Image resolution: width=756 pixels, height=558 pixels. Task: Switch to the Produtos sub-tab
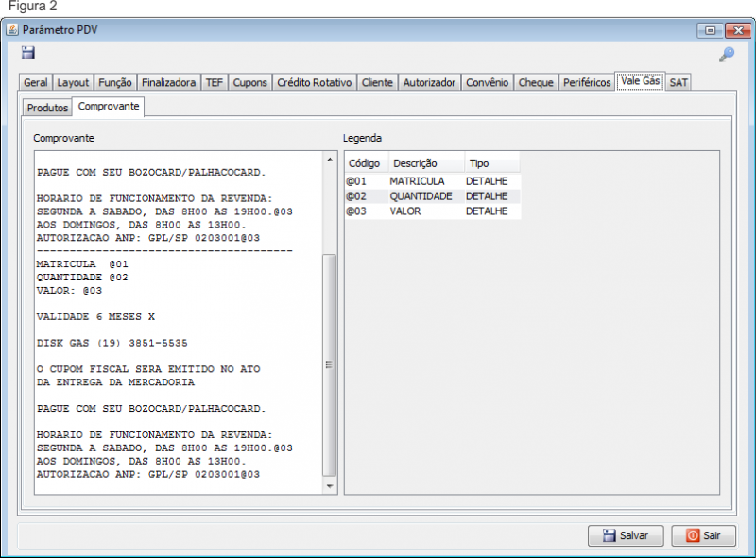tap(47, 108)
